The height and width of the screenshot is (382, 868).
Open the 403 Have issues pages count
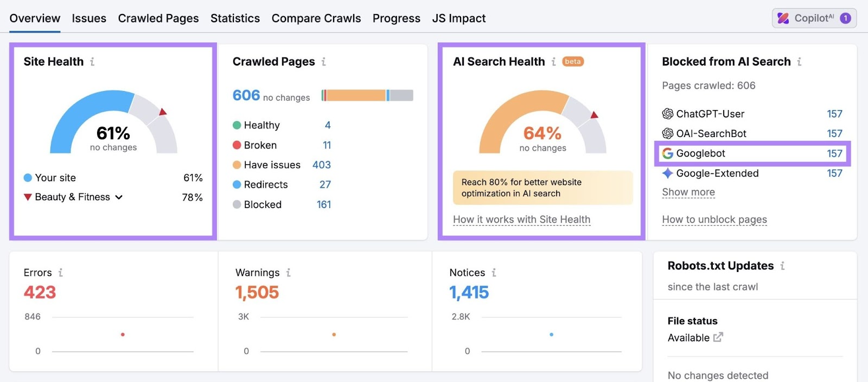(321, 165)
